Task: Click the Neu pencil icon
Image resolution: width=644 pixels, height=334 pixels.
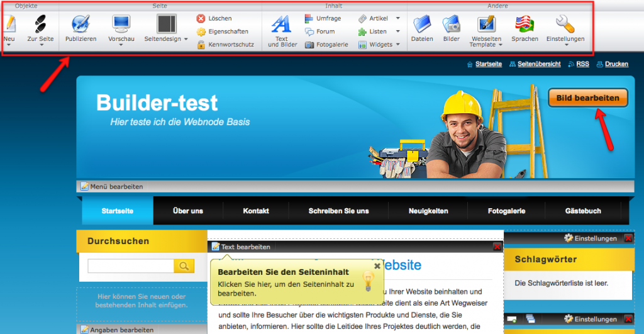Action: [10, 24]
